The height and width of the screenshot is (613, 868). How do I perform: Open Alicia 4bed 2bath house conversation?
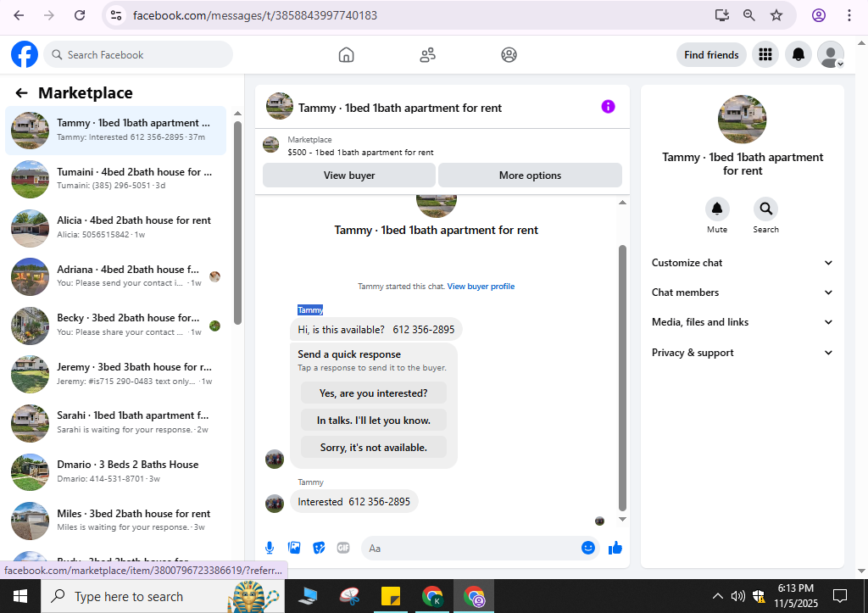pos(115,227)
